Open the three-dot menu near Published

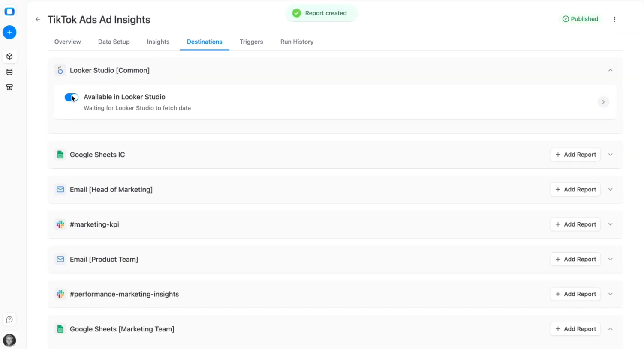(615, 19)
